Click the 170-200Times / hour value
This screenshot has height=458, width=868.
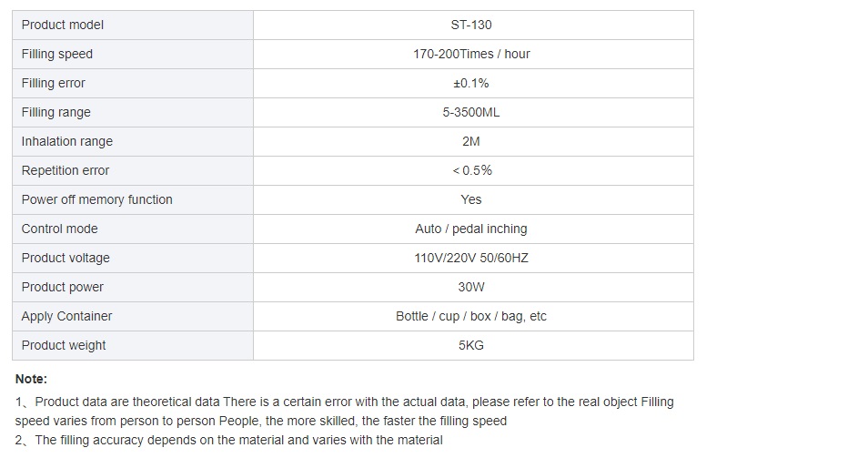[x=471, y=55]
